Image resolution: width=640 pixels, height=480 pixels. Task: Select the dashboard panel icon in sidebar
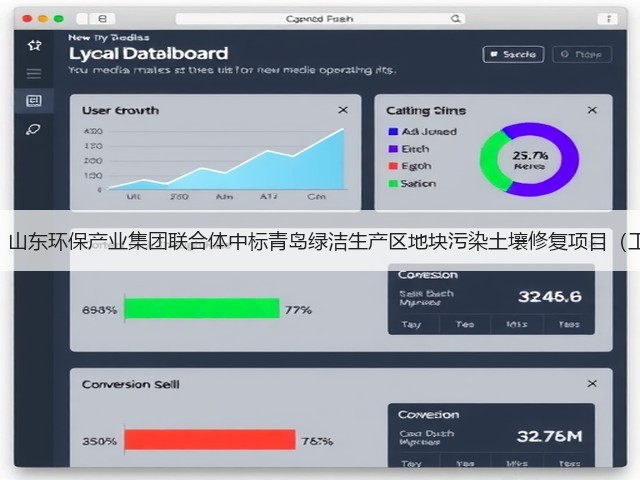coord(34,100)
